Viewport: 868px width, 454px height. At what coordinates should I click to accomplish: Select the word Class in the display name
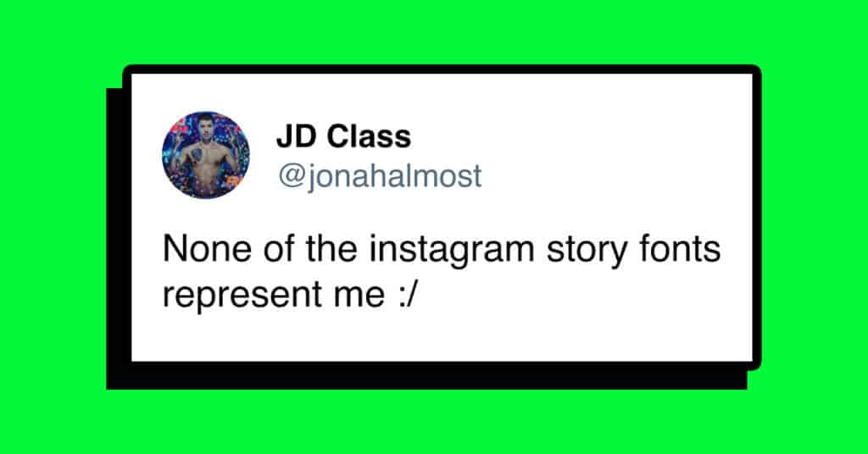coord(369,136)
